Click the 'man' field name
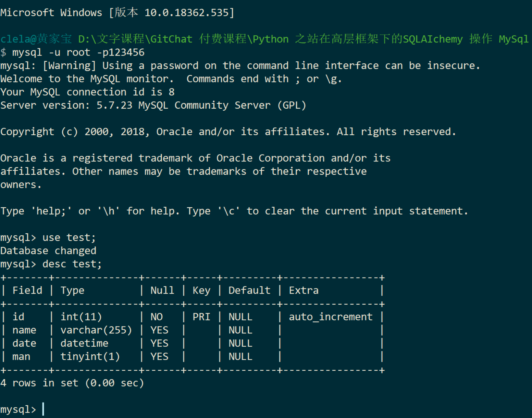The width and height of the screenshot is (532, 418). tap(21, 357)
